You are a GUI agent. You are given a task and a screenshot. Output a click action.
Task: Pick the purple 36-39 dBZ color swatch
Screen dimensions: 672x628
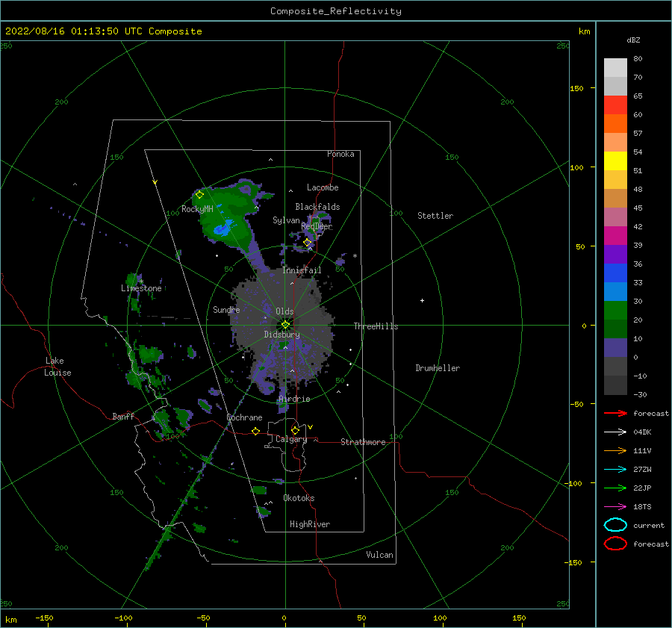[615, 254]
